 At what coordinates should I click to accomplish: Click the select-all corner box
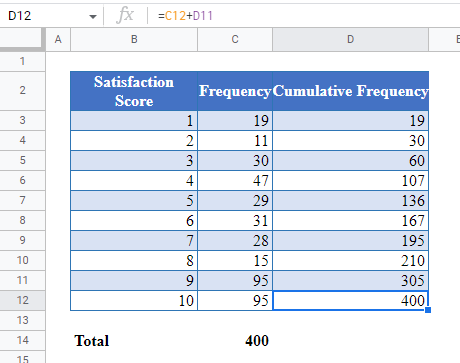pos(22,39)
